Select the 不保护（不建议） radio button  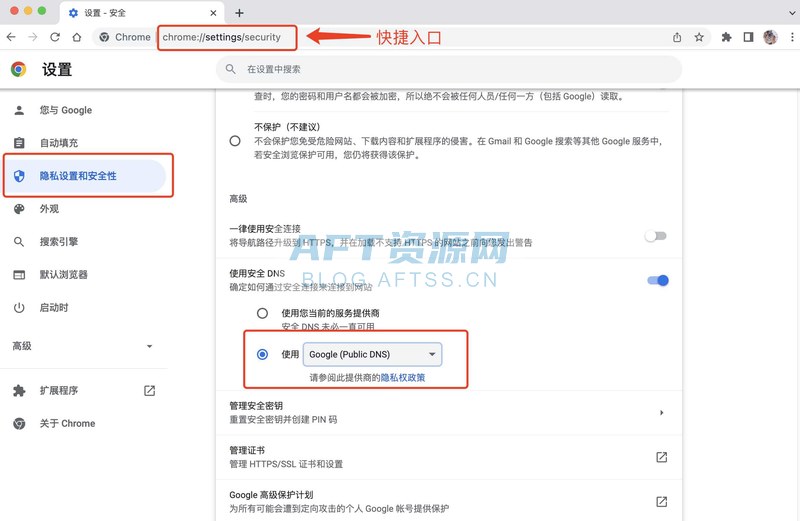(x=235, y=141)
